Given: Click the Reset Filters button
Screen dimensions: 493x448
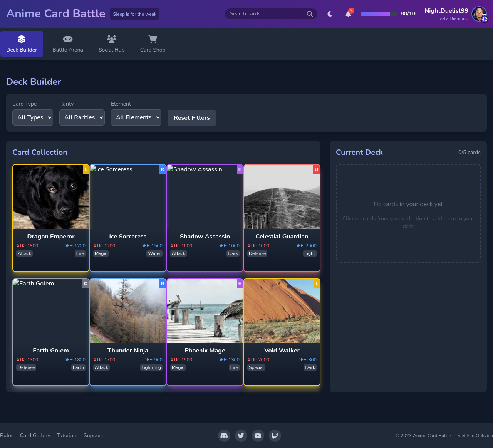Looking at the screenshot, I should point(191,117).
